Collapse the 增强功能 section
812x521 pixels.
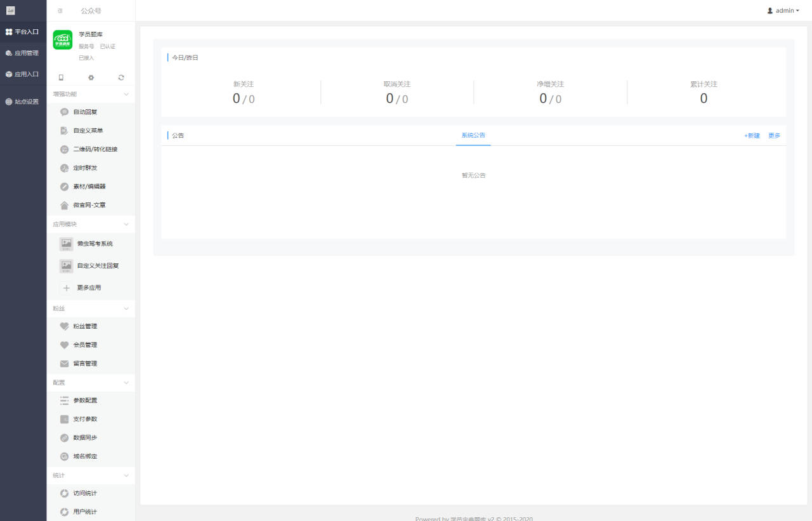(x=126, y=94)
